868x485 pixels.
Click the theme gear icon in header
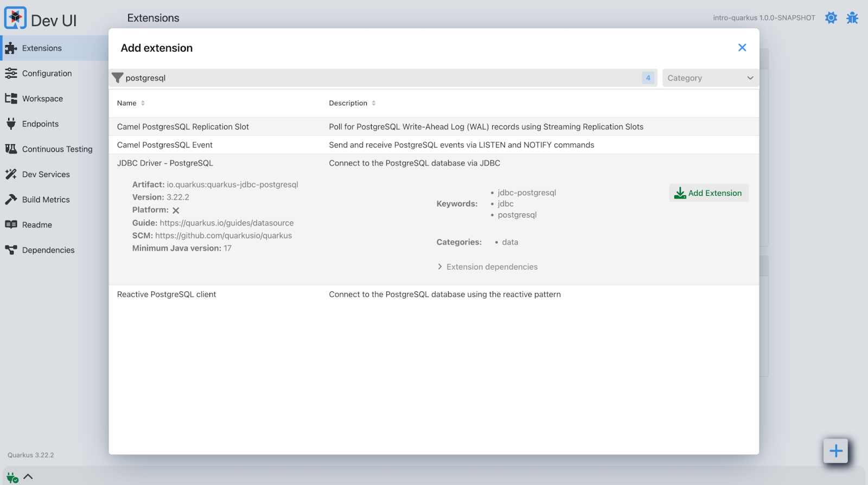tap(831, 18)
